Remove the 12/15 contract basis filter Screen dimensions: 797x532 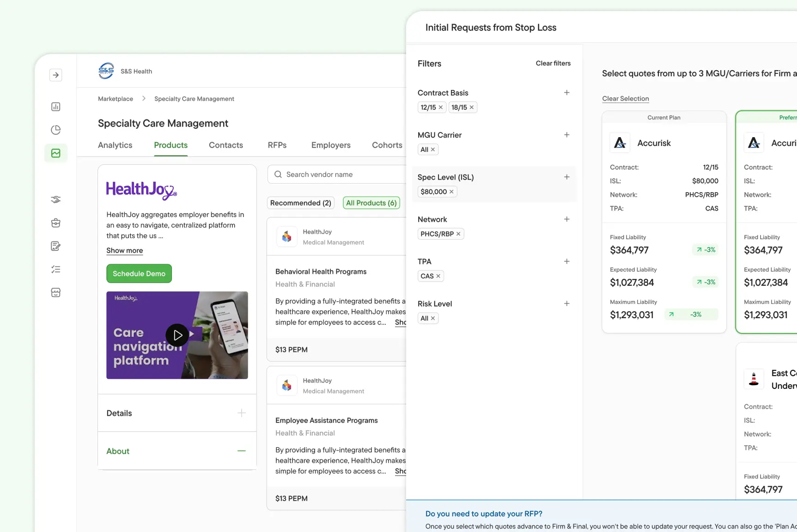tap(441, 108)
